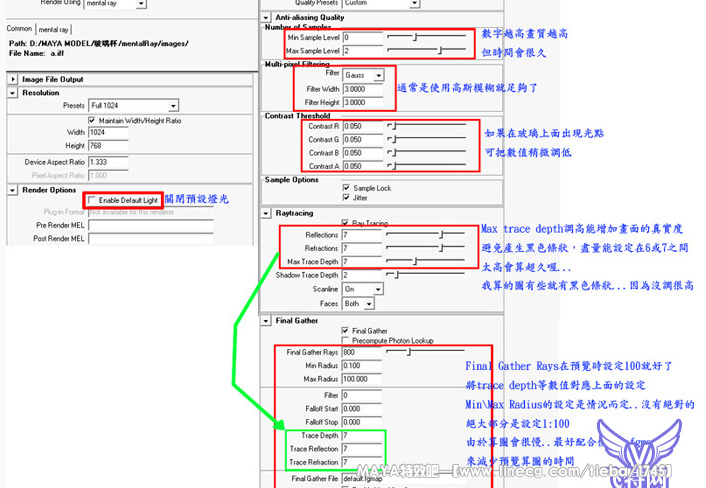Click the Trace Refraction field
The height and width of the screenshot is (488, 706).
pos(362,462)
